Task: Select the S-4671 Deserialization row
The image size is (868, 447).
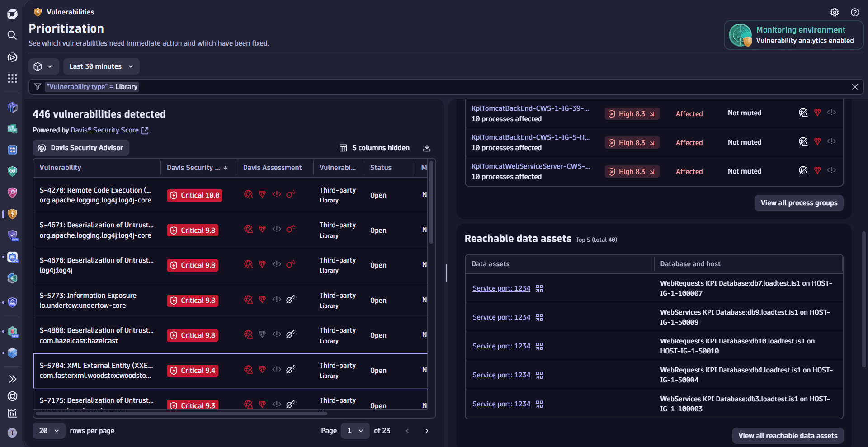Action: coord(230,231)
